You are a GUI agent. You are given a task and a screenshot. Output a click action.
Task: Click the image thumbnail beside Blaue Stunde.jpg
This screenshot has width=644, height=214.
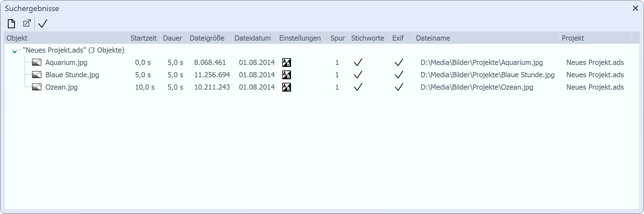pyautogui.click(x=36, y=75)
